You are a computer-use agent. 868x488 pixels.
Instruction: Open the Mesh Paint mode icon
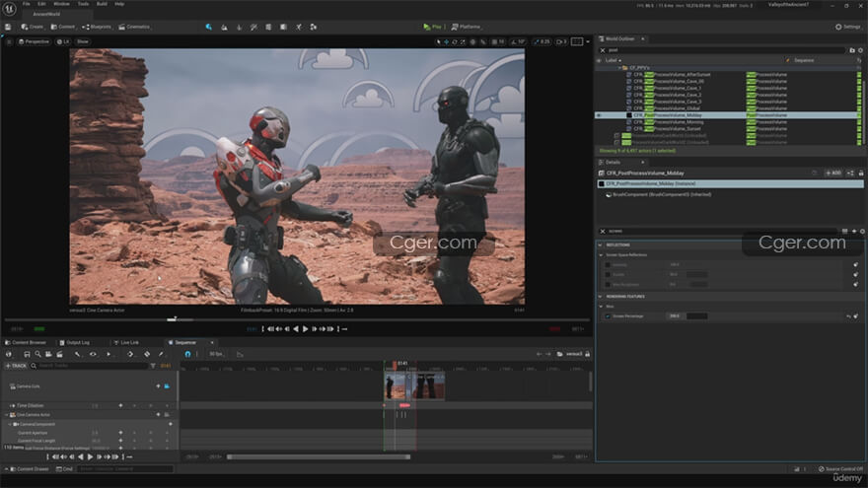pyautogui.click(x=253, y=27)
